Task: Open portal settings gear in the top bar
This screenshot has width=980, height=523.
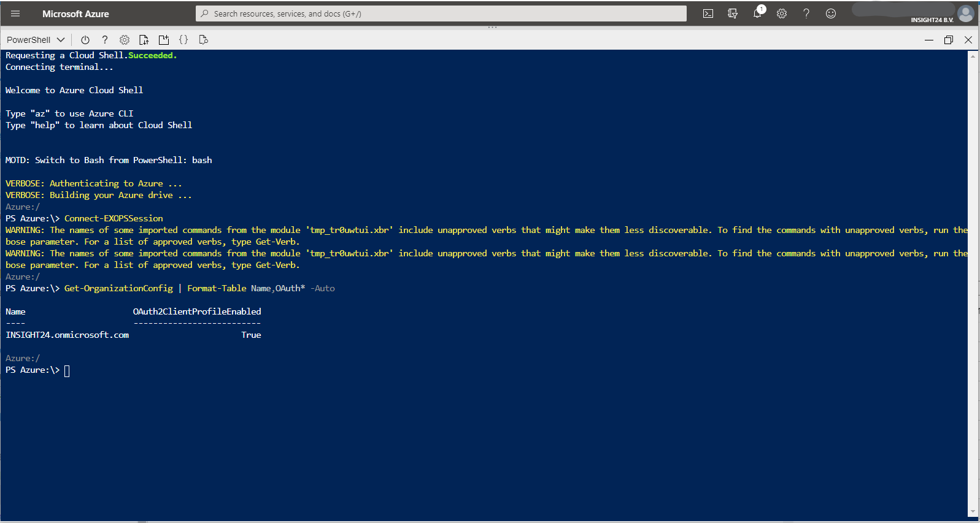Action: (782, 13)
